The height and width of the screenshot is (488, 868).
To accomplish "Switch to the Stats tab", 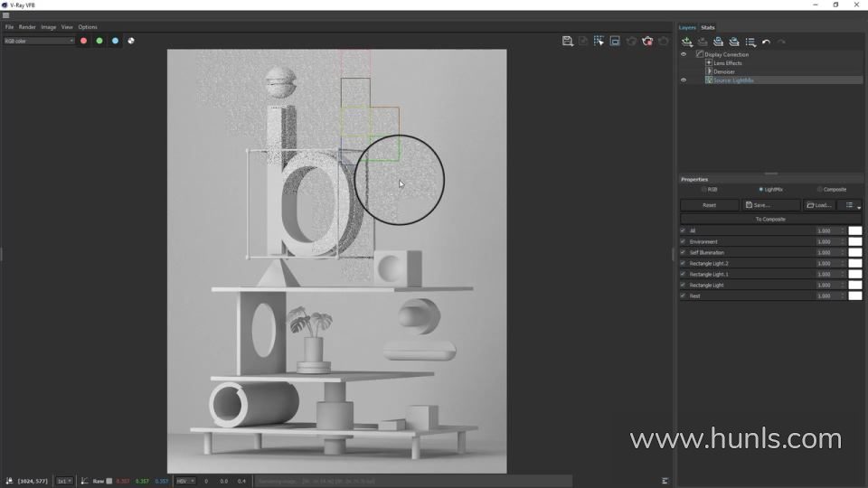I will click(x=708, y=28).
